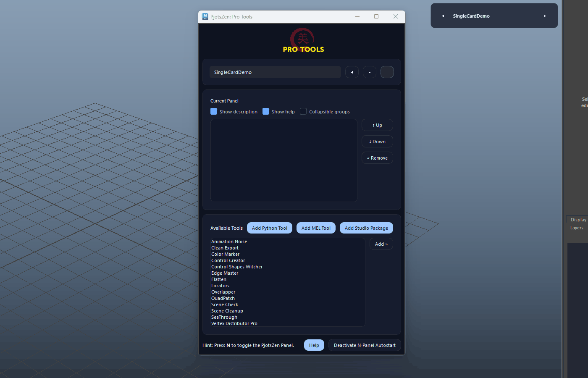The width and height of the screenshot is (588, 378).
Task: Select Edge Master tool entry
Action: pyautogui.click(x=225, y=273)
